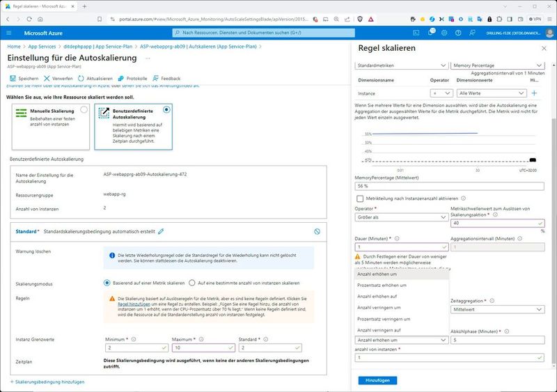Screen dimensions: 557x392
Task: Collapse the Anzahl erhöhen um operation dropdown
Action: [402, 340]
